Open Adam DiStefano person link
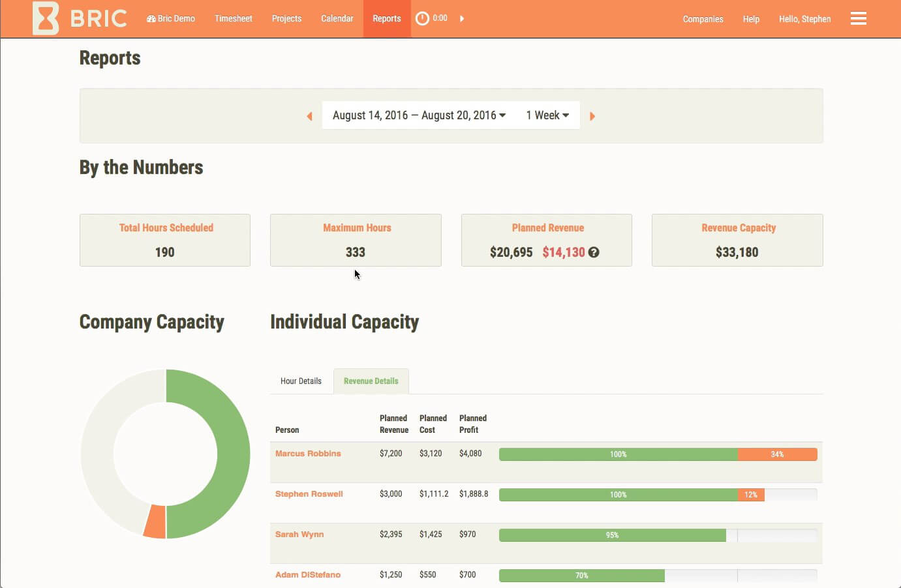This screenshot has width=901, height=588. (308, 575)
